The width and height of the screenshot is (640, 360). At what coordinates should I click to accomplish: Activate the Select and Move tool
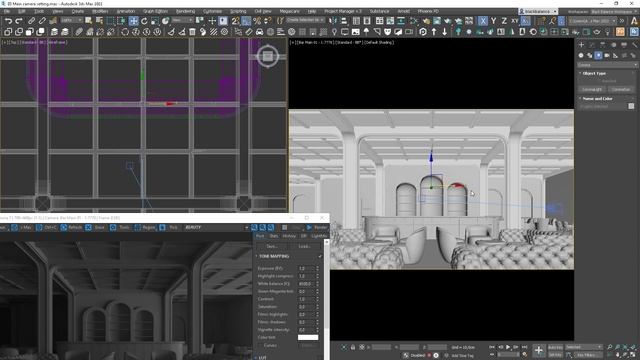pos(133,20)
